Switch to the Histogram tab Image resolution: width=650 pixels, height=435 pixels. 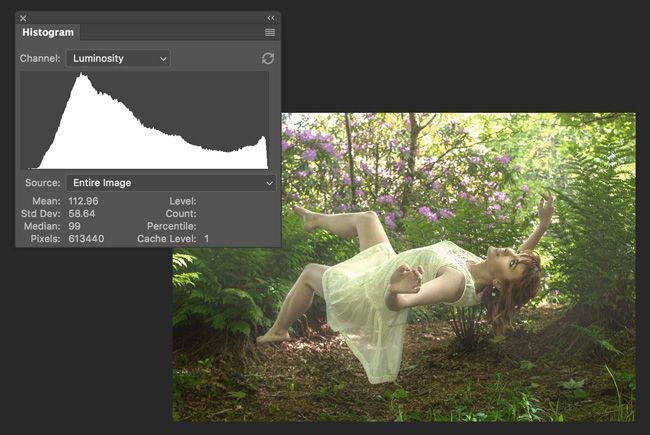pyautogui.click(x=48, y=32)
